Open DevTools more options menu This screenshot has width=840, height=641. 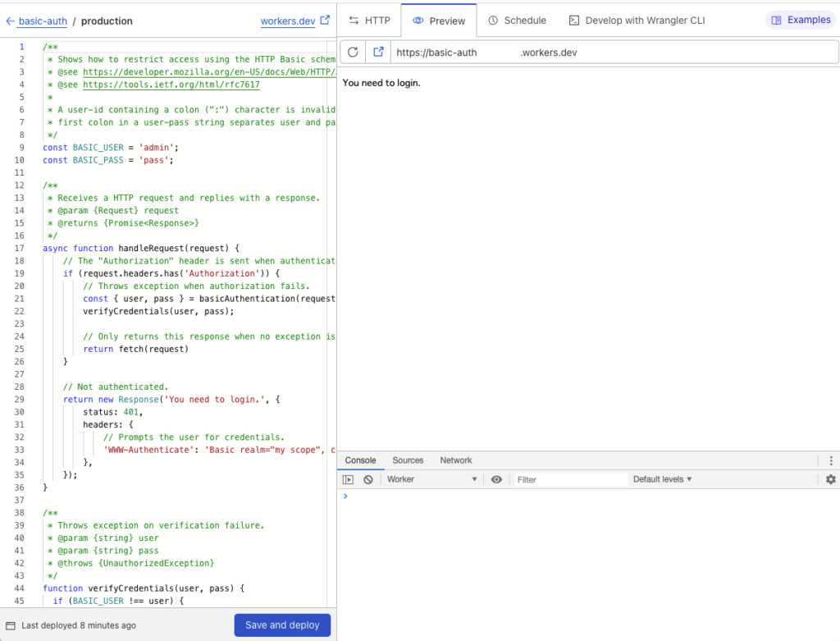tap(831, 460)
